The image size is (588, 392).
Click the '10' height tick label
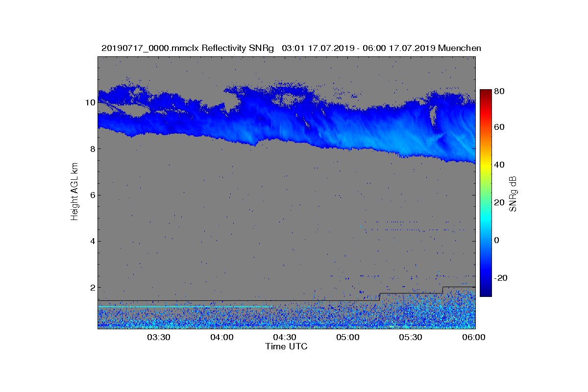(90, 102)
